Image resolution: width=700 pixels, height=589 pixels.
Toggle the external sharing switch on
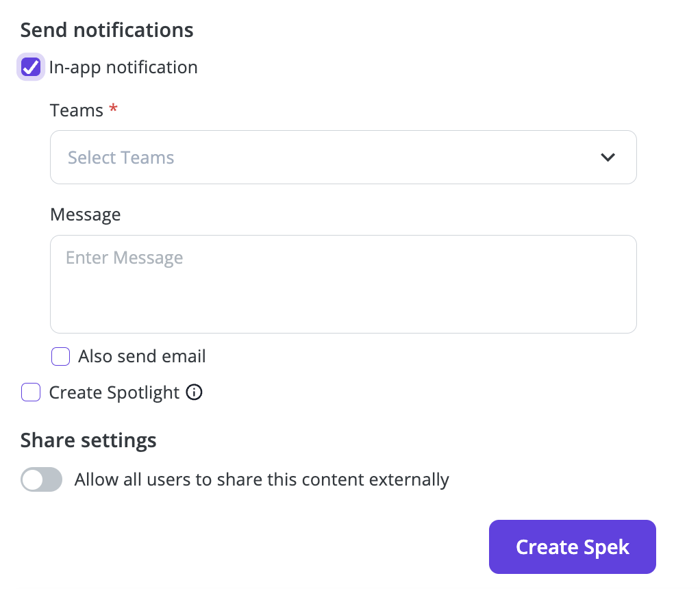(x=42, y=479)
